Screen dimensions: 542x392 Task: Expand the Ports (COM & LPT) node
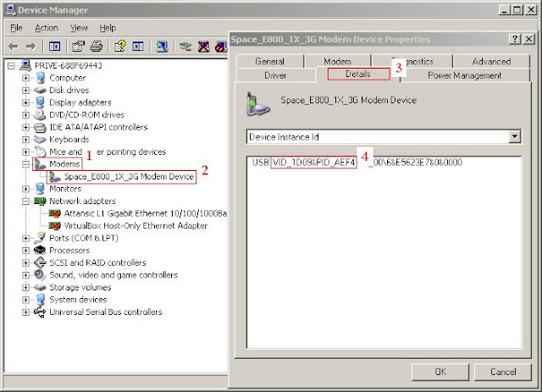25,238
